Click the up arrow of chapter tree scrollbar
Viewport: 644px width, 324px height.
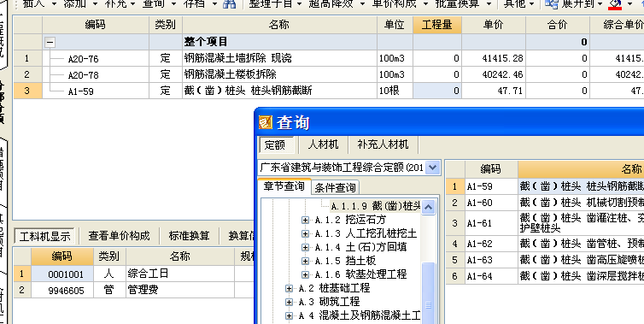(x=429, y=207)
